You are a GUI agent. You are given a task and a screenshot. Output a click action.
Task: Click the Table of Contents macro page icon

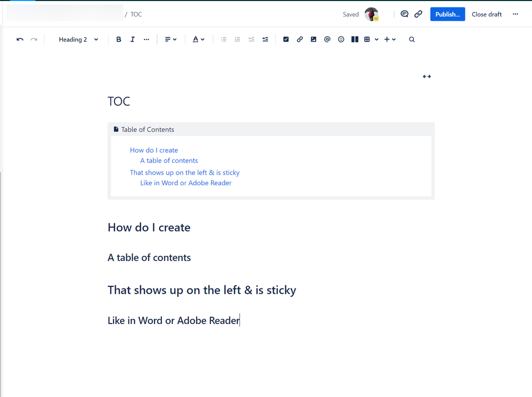coord(116,129)
